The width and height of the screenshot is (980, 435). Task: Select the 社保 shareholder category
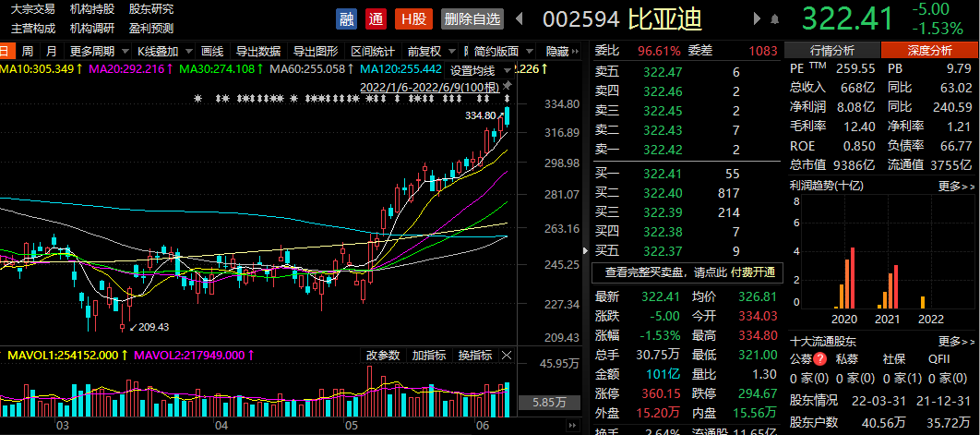coord(894,359)
